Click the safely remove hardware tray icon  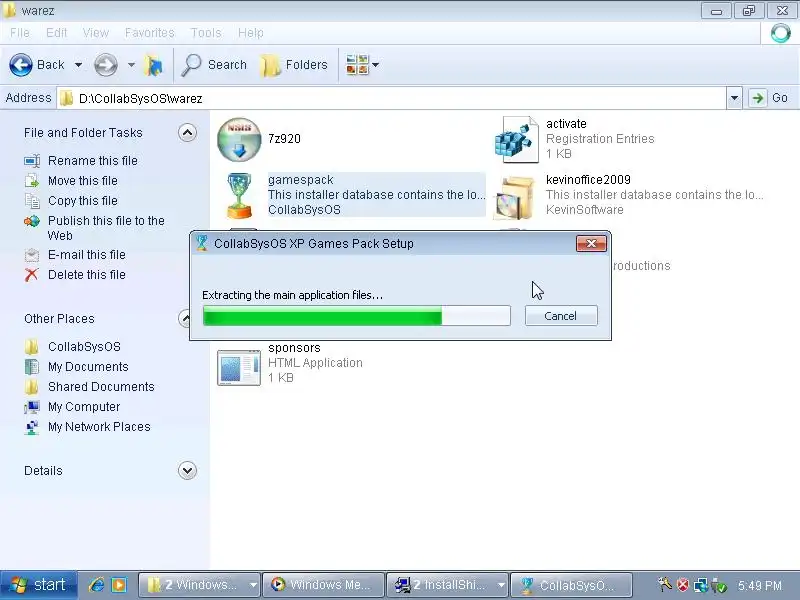click(718, 585)
